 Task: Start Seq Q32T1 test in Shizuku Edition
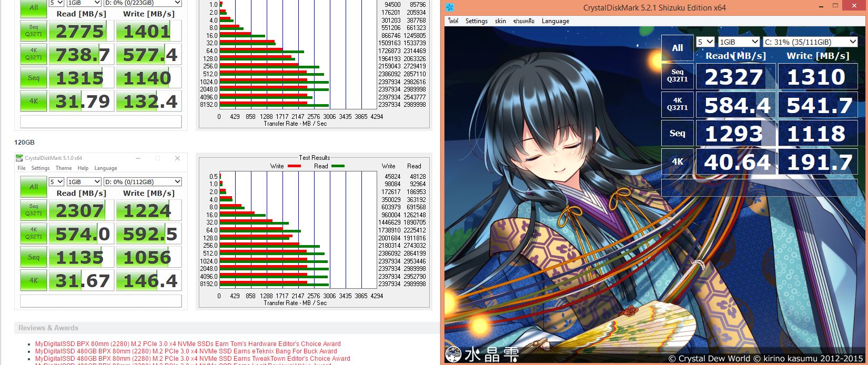pos(678,76)
